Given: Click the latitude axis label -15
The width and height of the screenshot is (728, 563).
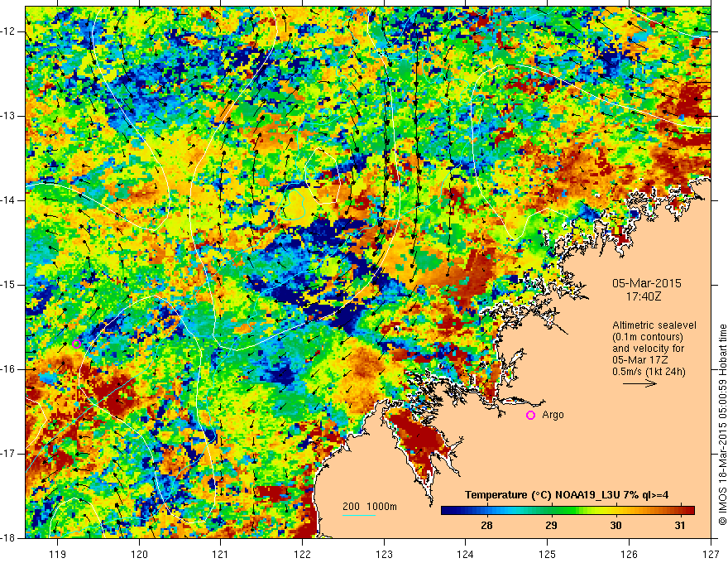Looking at the screenshot, I should coord(8,285).
